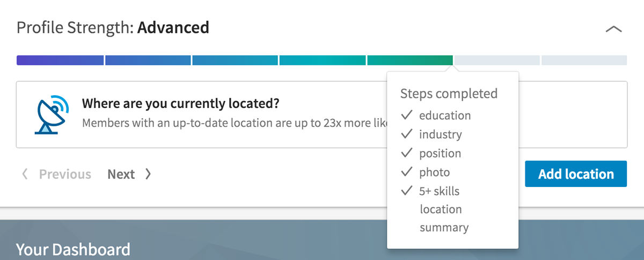This screenshot has width=644, height=260.
Task: Click the fifth green progress bar segment
Action: 410,60
